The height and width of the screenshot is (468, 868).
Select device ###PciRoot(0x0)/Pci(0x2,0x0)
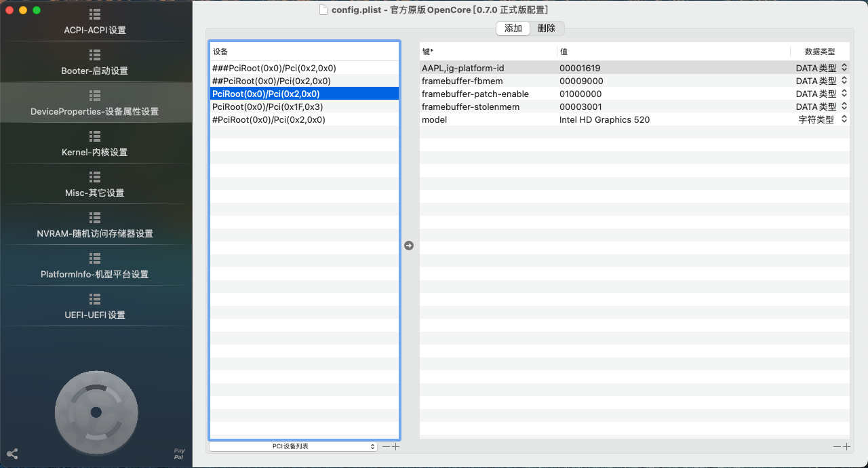pyautogui.click(x=304, y=68)
